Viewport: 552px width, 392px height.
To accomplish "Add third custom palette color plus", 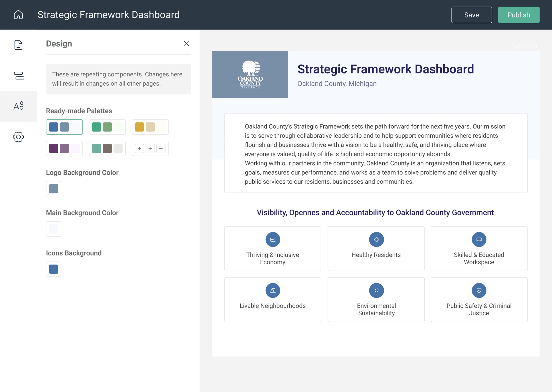I will 161,148.
